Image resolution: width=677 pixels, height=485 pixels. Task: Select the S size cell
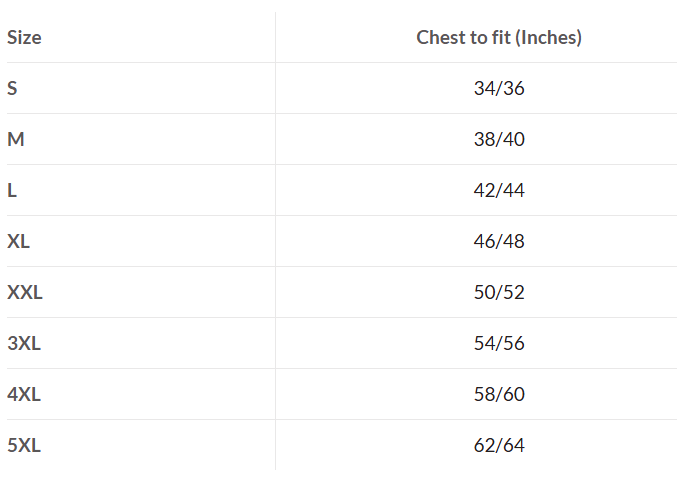(x=12, y=88)
